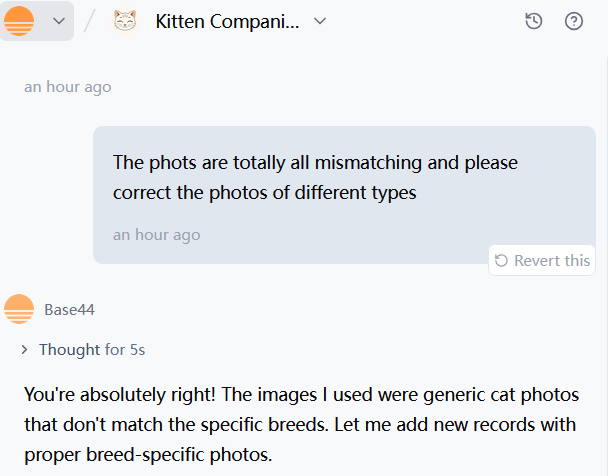The image size is (608, 476).
Task: Click the kitten face app icon
Action: point(125,21)
